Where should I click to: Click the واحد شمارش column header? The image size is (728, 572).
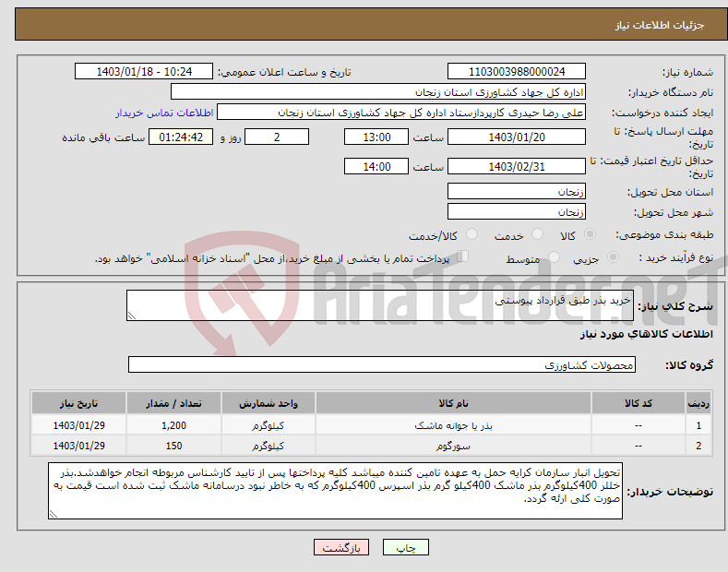click(x=269, y=403)
